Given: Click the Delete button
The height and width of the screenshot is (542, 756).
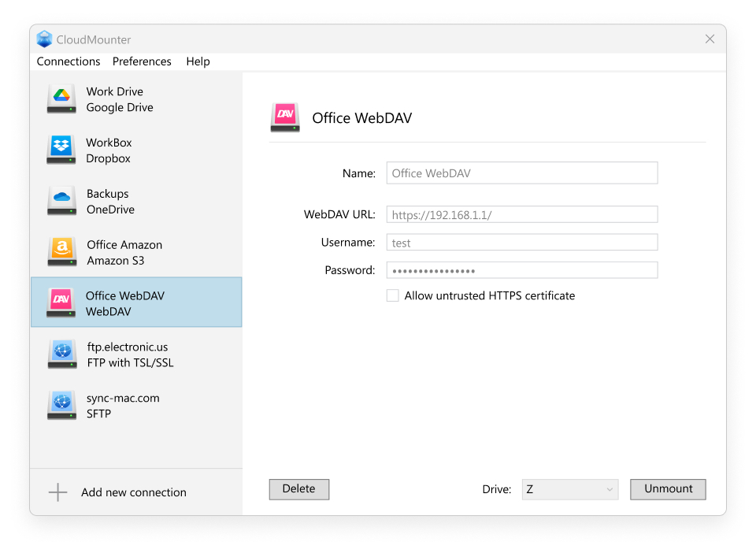Looking at the screenshot, I should pyautogui.click(x=299, y=489).
